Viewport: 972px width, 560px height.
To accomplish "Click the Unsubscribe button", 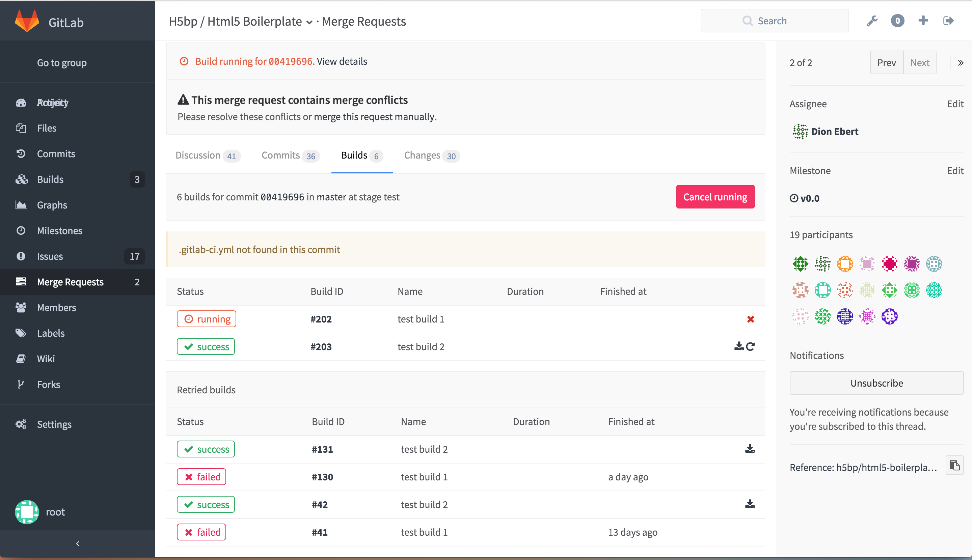I will 876,383.
